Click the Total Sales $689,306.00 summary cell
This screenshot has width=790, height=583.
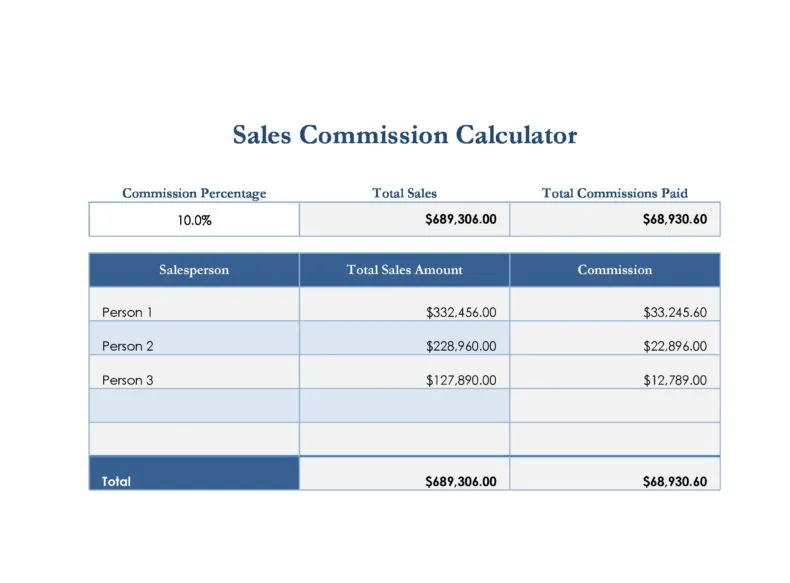pos(404,219)
